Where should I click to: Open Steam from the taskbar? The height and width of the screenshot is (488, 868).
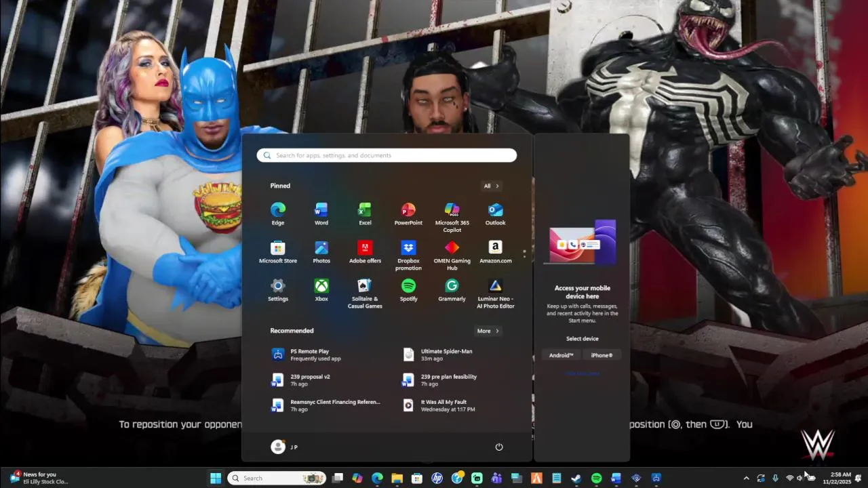(576, 479)
